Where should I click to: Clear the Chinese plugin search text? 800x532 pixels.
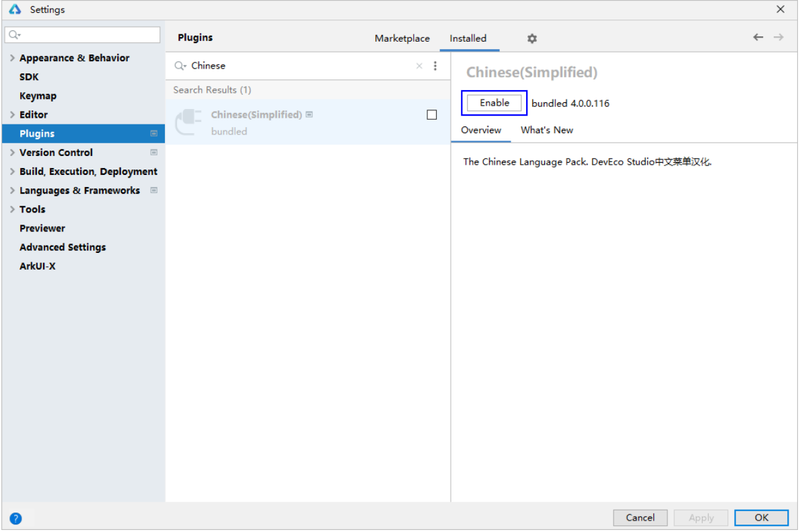[x=419, y=66]
